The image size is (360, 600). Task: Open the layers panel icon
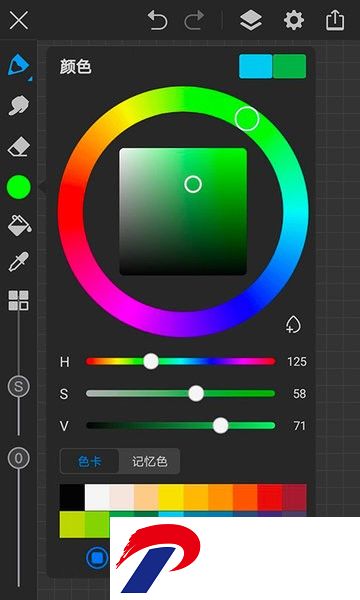click(251, 20)
